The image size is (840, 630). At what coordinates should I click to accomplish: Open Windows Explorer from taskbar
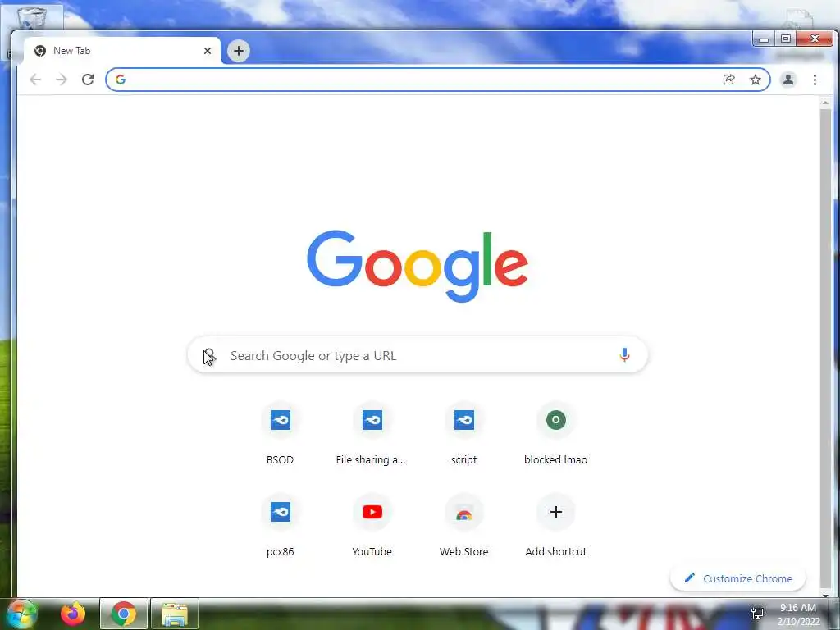pos(175,614)
